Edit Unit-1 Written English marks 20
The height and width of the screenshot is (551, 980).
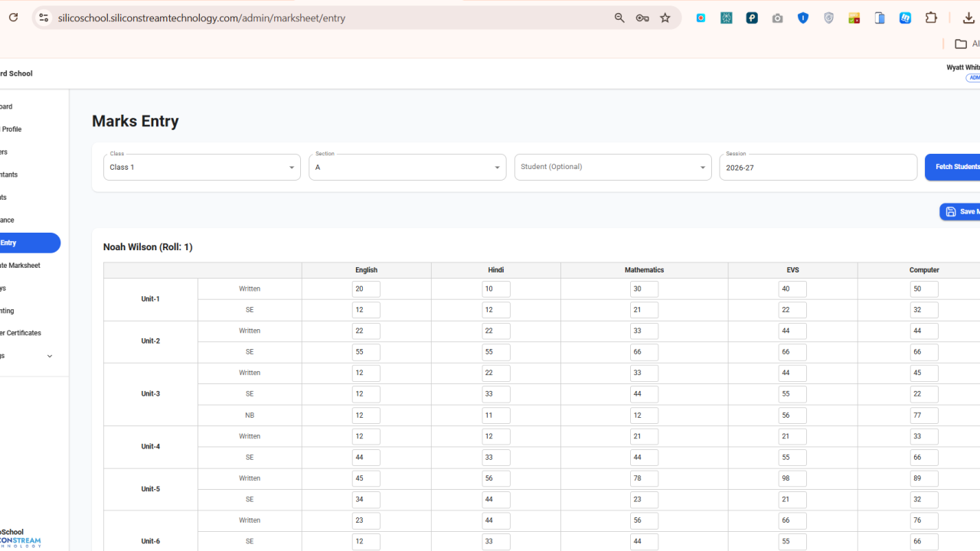(366, 289)
